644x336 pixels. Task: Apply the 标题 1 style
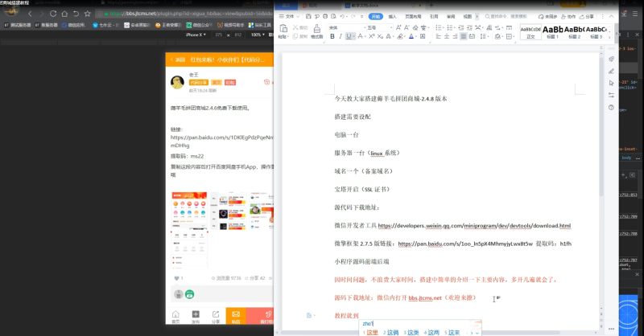(x=552, y=32)
